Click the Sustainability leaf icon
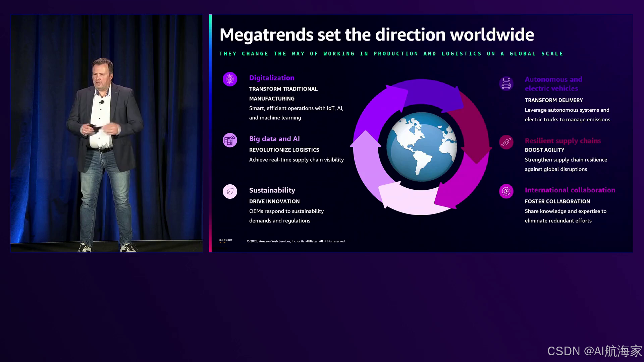 (x=230, y=191)
